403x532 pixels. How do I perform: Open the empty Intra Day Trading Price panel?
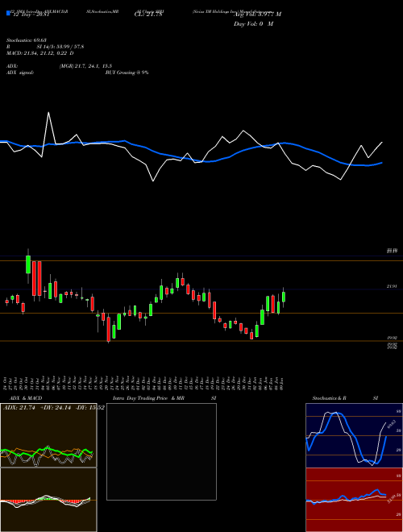point(161,451)
